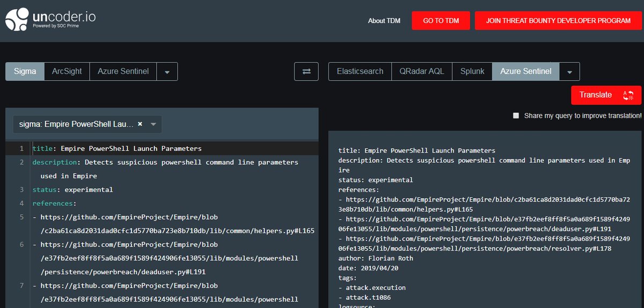Click line number 7 in editor gutter
The height and width of the screenshot is (308, 644).
click(21, 286)
